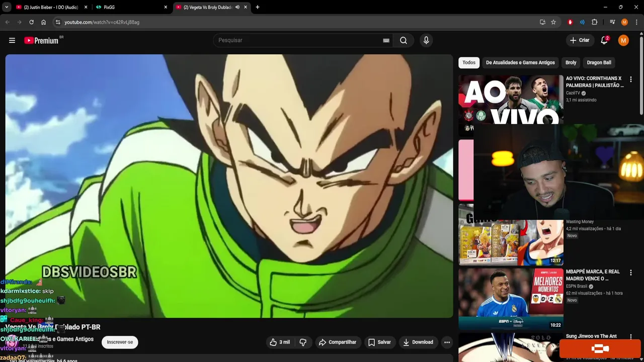This screenshot has height=362, width=644.
Task: Open the Chrome three-dot menu
Action: pyautogui.click(x=636, y=22)
